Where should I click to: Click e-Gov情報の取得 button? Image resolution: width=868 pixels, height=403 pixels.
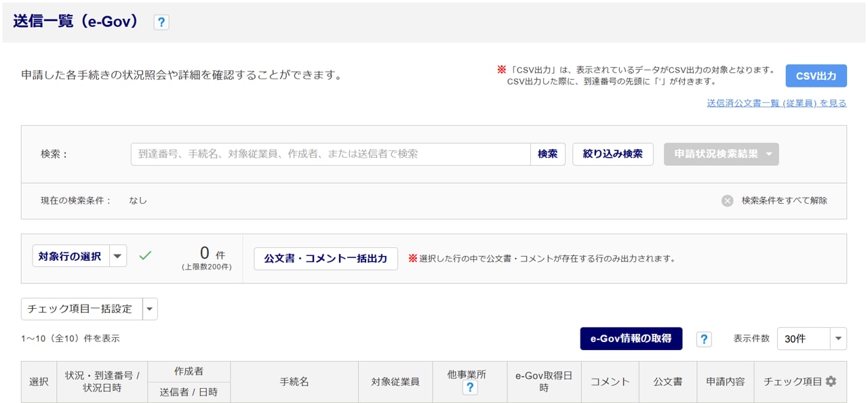tap(631, 339)
